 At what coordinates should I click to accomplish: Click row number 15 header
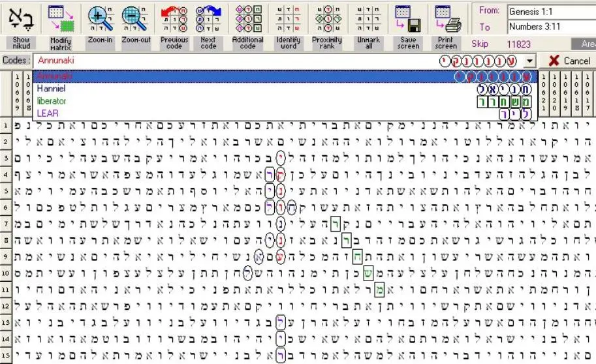(x=6, y=356)
